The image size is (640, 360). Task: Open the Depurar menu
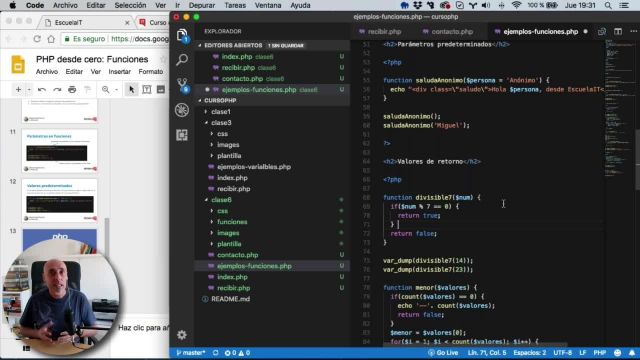tap(202, 5)
